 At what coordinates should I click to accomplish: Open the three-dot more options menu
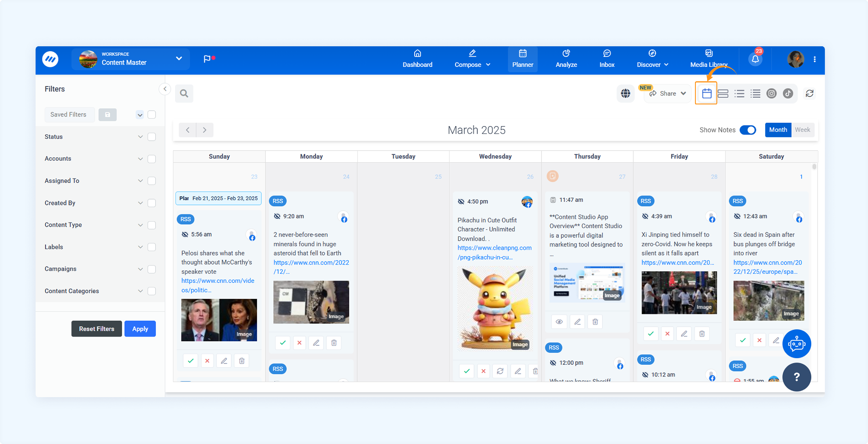[814, 59]
